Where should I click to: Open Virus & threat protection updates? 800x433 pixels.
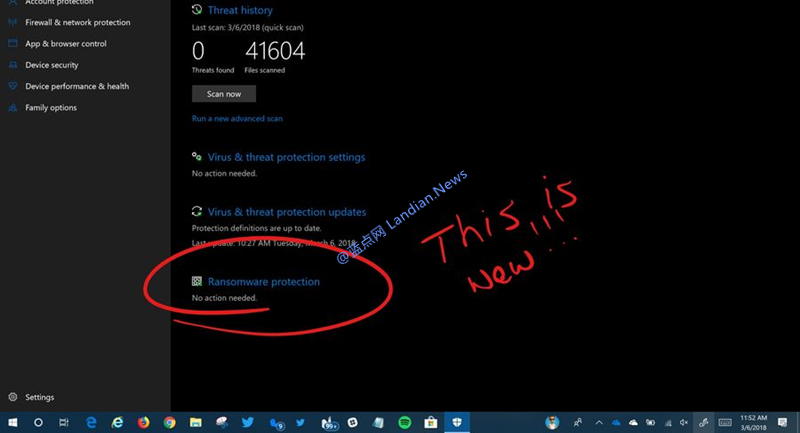[x=287, y=212]
